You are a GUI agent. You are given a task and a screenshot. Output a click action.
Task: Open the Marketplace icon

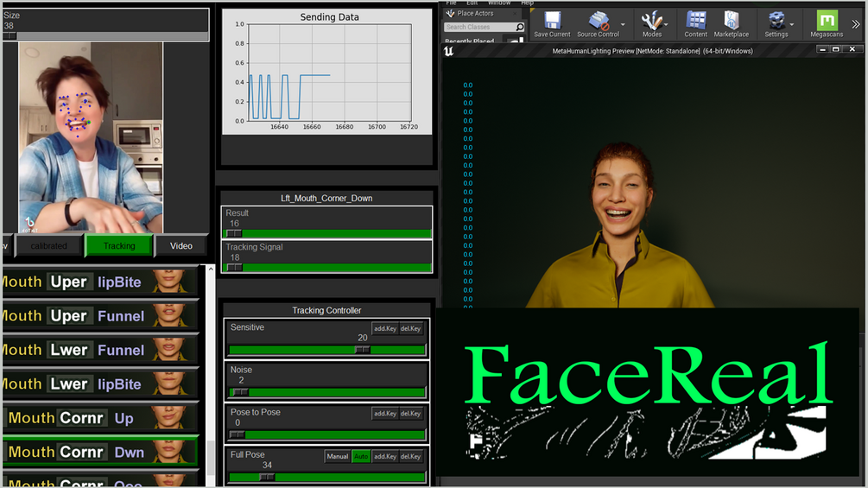pos(732,24)
